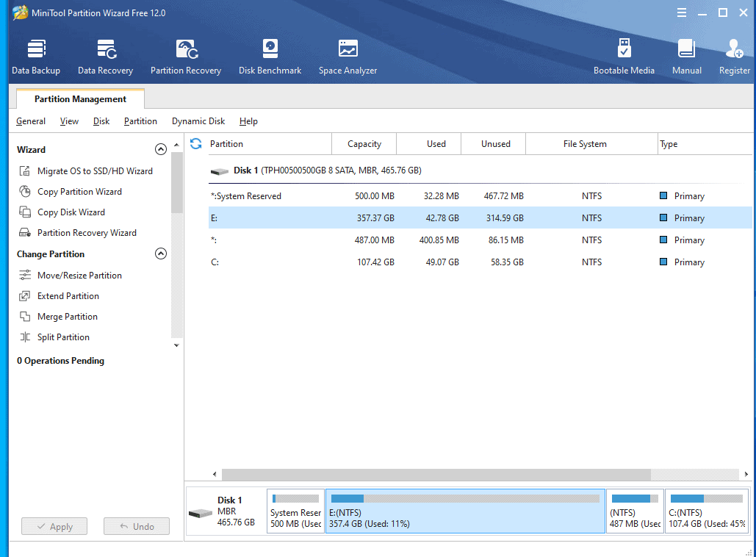
Task: Click the Register icon
Action: point(734,57)
